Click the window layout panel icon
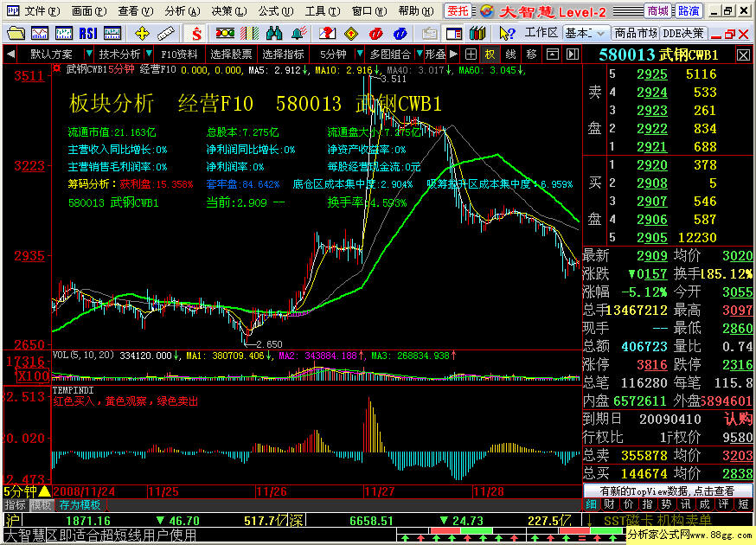Image resolution: width=756 pixels, height=545 pixels. click(454, 33)
